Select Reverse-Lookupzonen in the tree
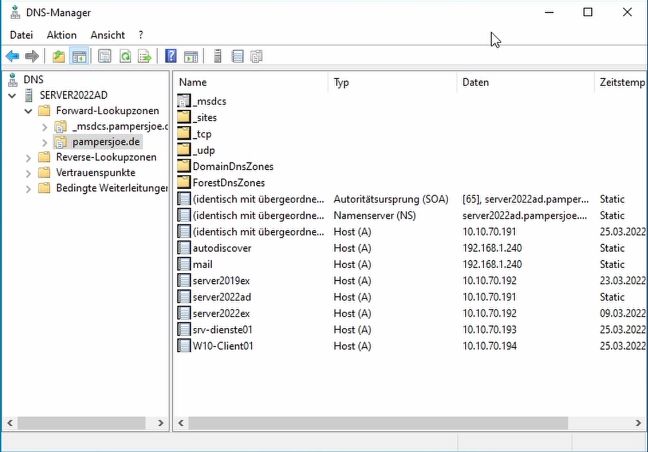Image resolution: width=648 pixels, height=452 pixels. 106,157
